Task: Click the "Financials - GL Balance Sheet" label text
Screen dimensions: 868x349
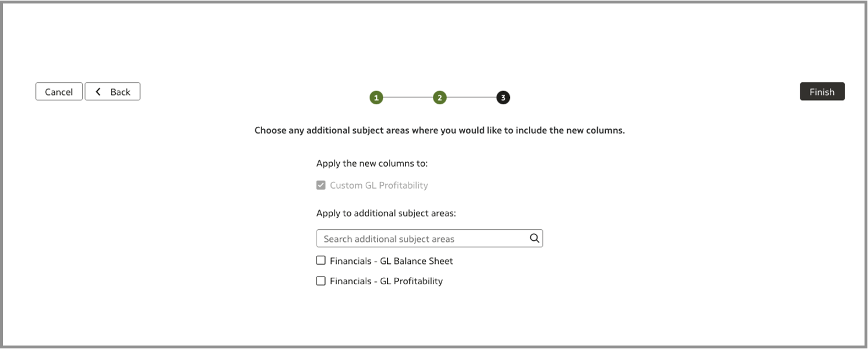Action: 391,261
